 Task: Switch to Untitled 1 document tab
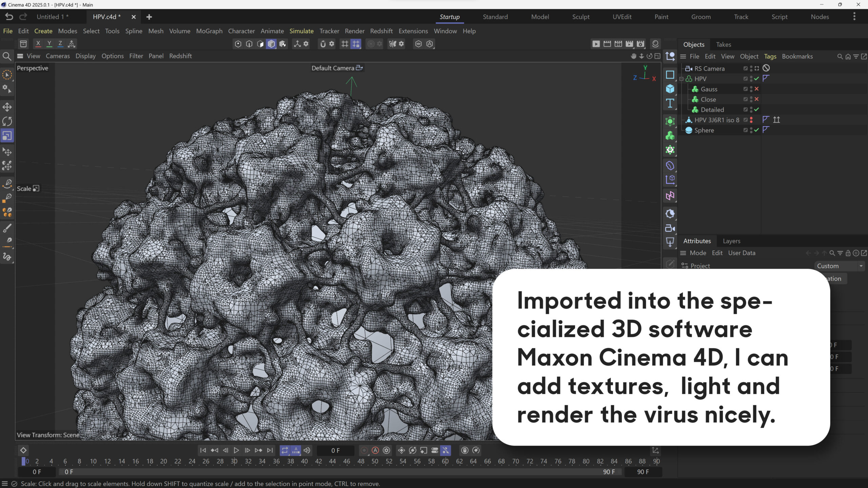click(53, 17)
